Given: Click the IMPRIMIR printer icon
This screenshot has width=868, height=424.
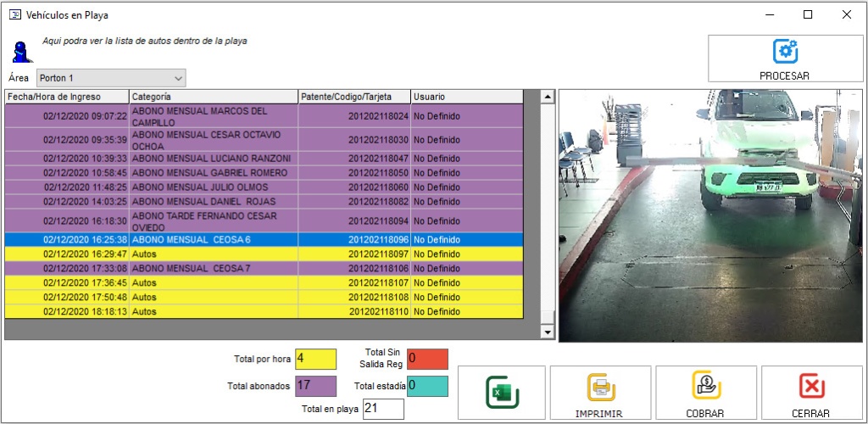Looking at the screenshot, I should [600, 388].
